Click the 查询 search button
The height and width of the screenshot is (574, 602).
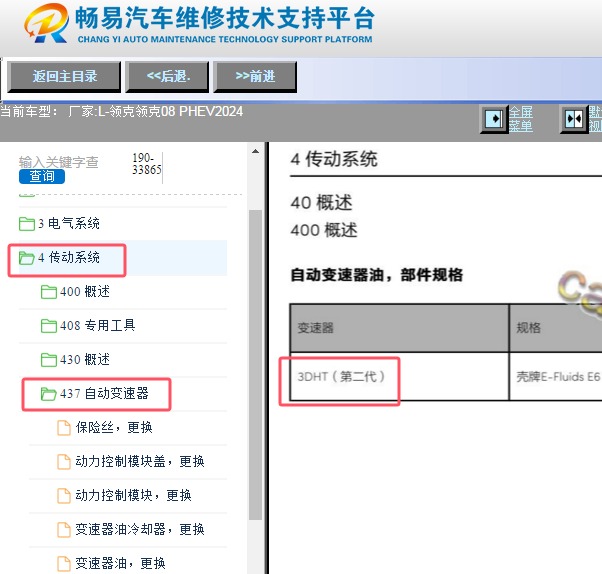click(42, 176)
